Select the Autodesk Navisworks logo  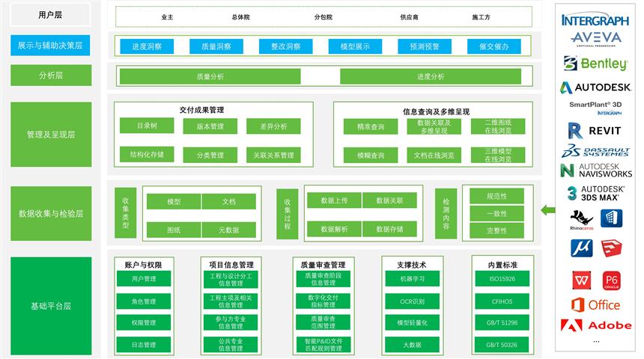596,170
